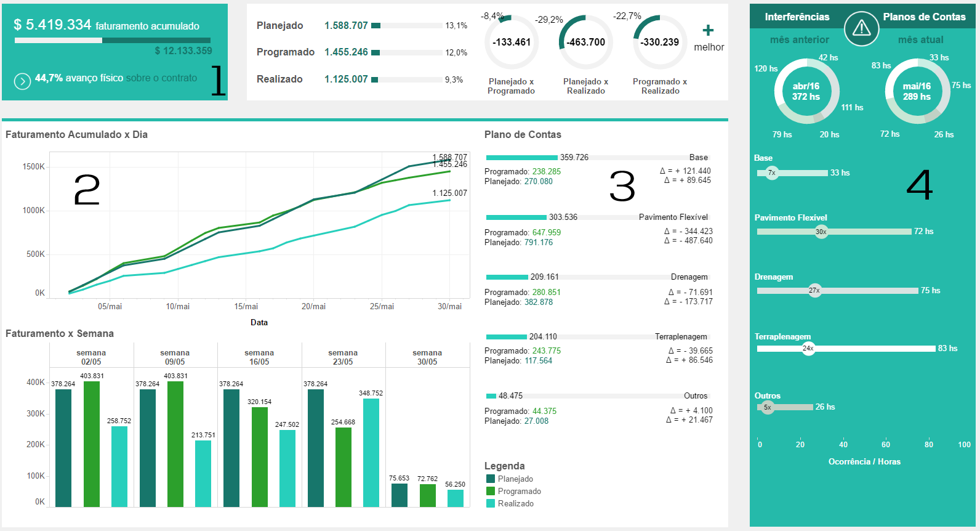Click the abr/16 372 hs donut chart

click(x=806, y=92)
